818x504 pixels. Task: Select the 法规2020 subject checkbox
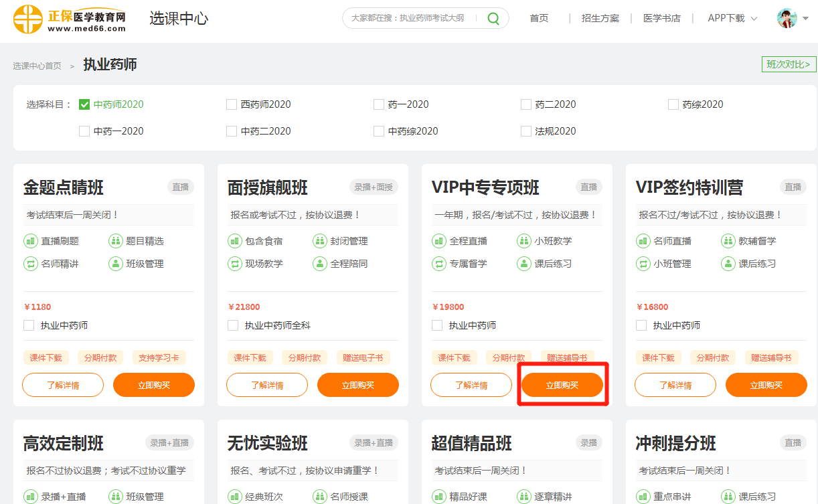pos(526,131)
